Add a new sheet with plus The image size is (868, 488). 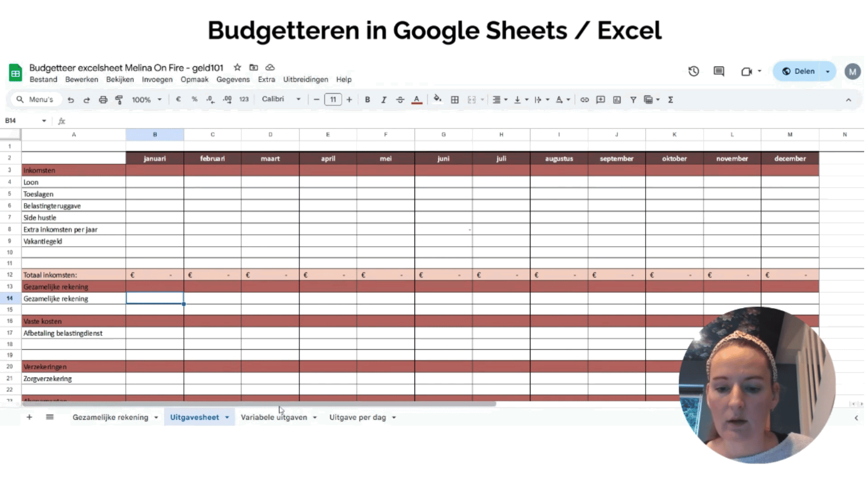[29, 417]
